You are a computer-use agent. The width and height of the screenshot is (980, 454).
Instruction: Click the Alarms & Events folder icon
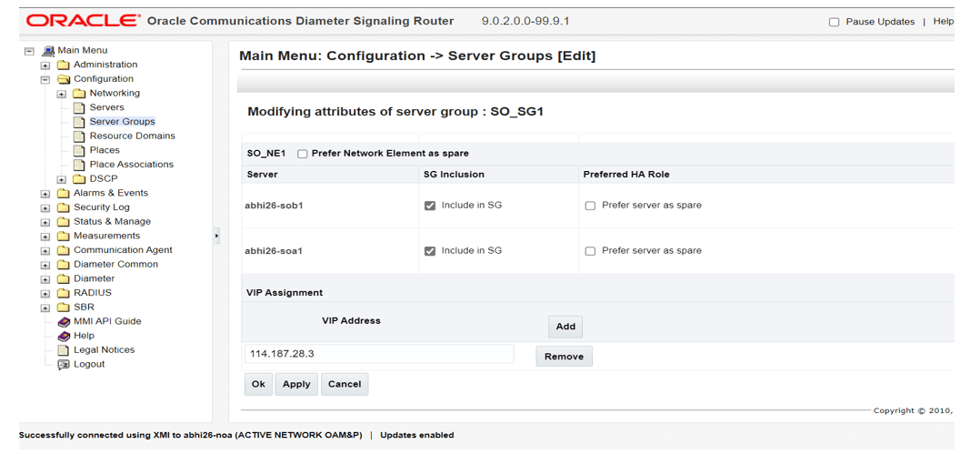[x=64, y=193]
